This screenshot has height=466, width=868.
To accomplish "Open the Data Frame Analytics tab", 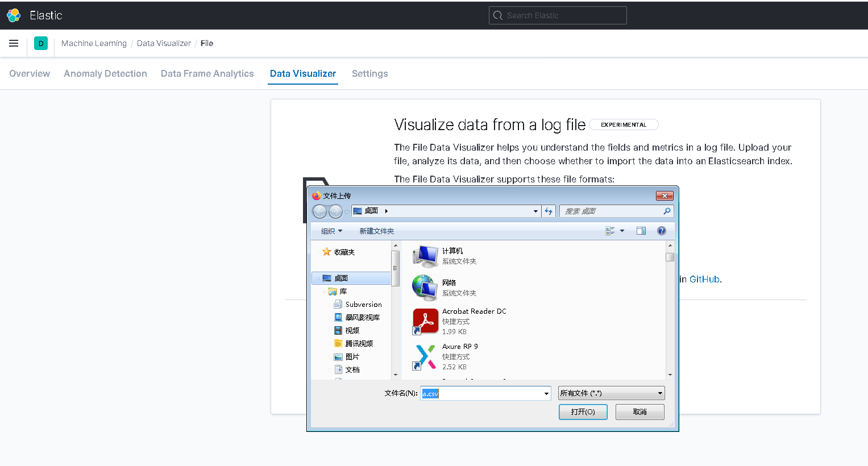I will pos(207,73).
